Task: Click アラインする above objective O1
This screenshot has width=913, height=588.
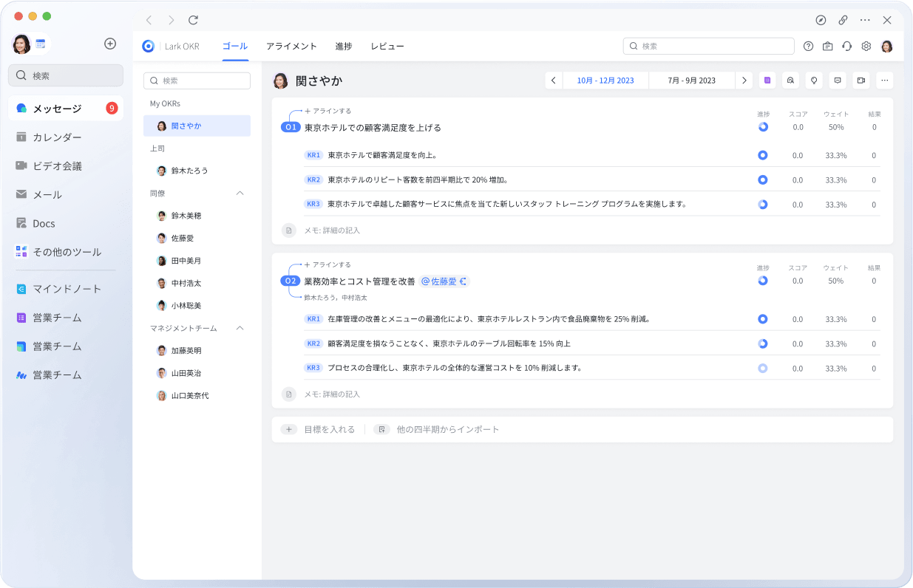Action: (x=328, y=111)
